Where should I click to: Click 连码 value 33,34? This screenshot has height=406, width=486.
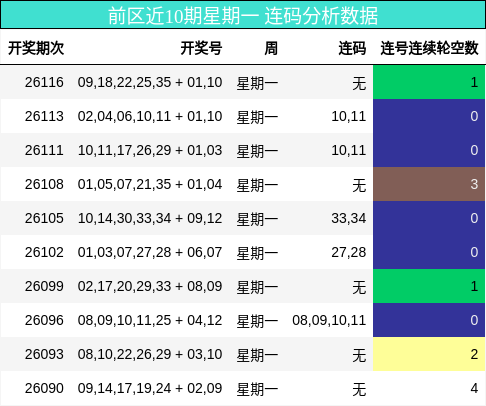coord(349,218)
